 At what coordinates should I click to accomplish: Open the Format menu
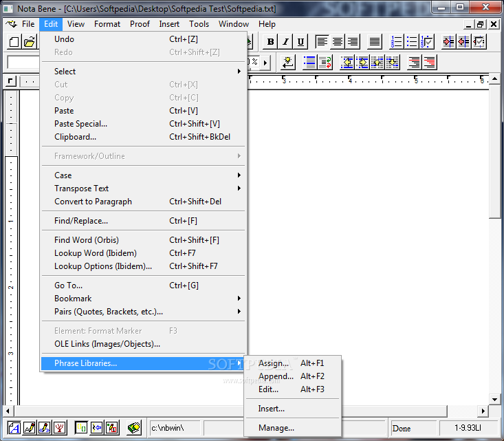pyautogui.click(x=107, y=24)
